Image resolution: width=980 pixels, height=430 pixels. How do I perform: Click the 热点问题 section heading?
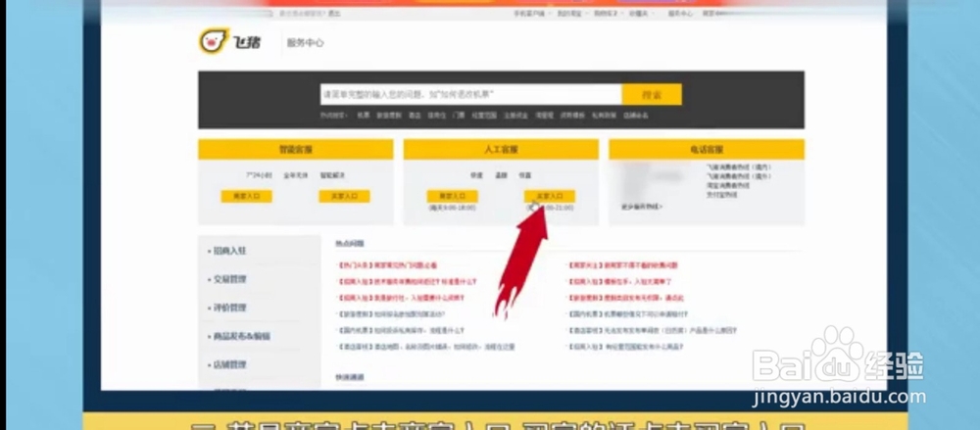(350, 244)
